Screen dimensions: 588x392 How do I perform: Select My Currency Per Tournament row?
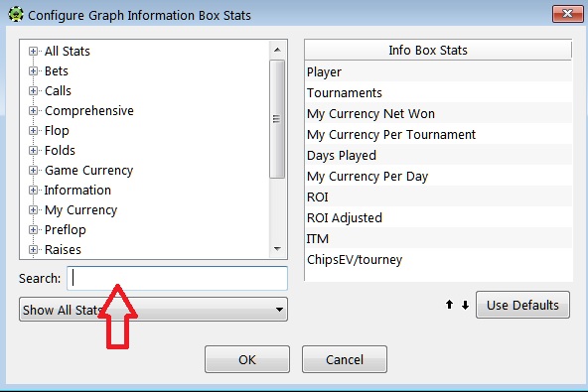(438, 134)
